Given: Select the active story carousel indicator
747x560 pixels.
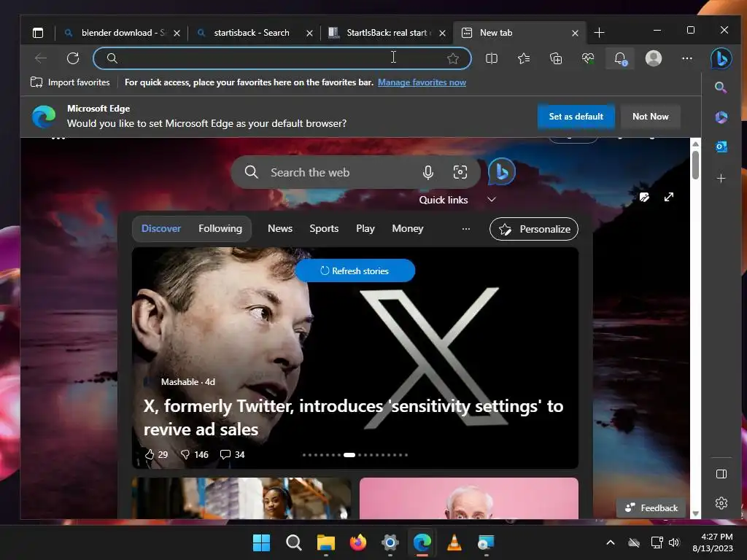Looking at the screenshot, I should pos(349,455).
